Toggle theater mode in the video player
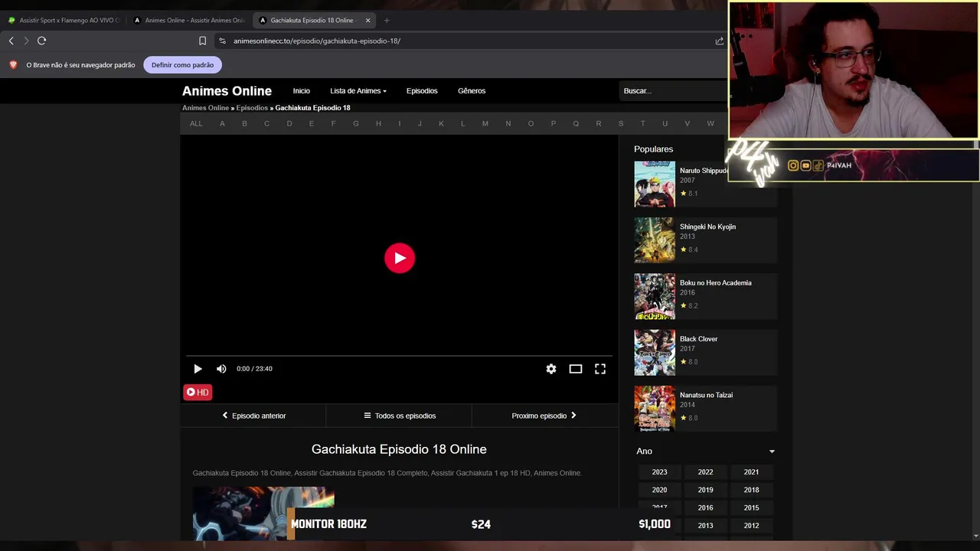 click(576, 369)
